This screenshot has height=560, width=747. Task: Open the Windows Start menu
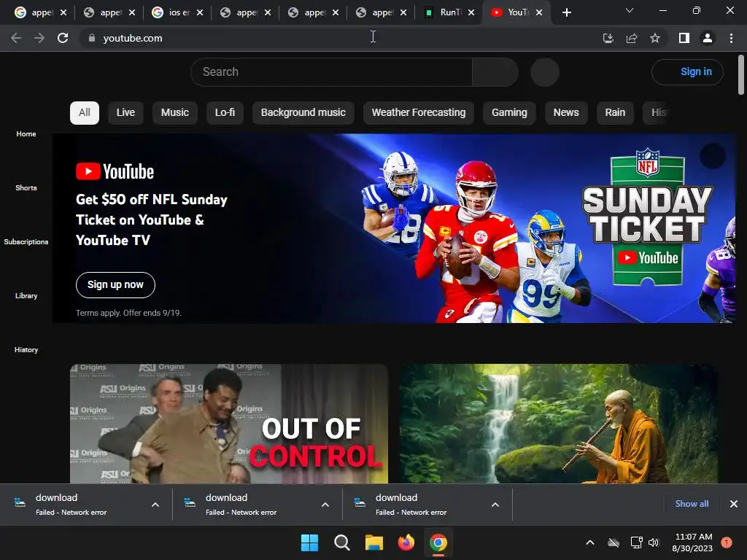pos(309,542)
